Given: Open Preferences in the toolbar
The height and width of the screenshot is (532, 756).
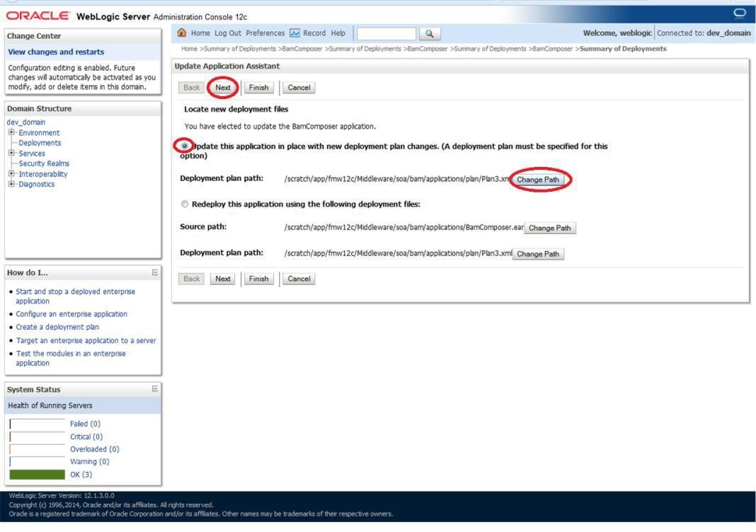Looking at the screenshot, I should [x=265, y=33].
